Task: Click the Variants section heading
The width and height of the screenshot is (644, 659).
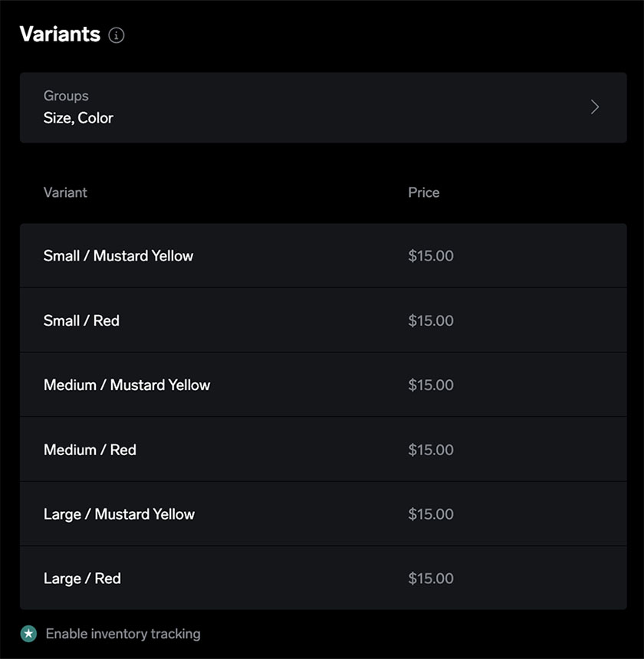Action: pyautogui.click(x=60, y=34)
